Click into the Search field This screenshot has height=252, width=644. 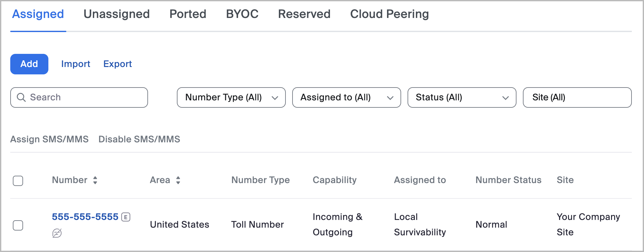pyautogui.click(x=87, y=97)
